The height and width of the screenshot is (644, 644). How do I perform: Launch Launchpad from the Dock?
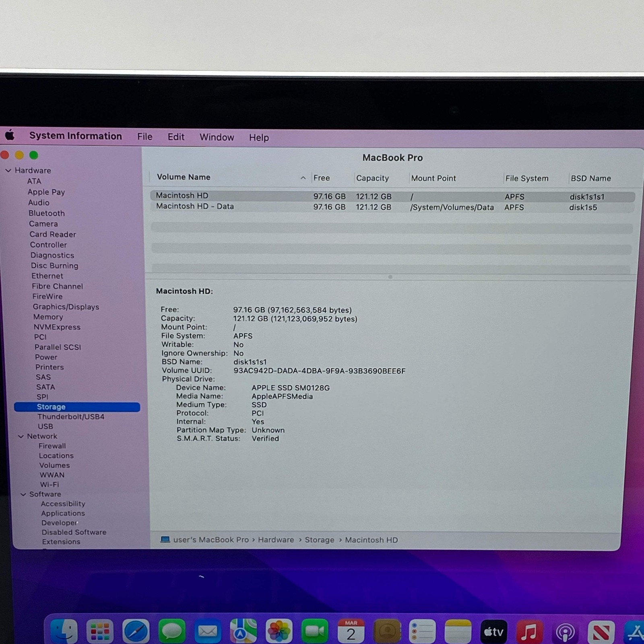(100, 631)
